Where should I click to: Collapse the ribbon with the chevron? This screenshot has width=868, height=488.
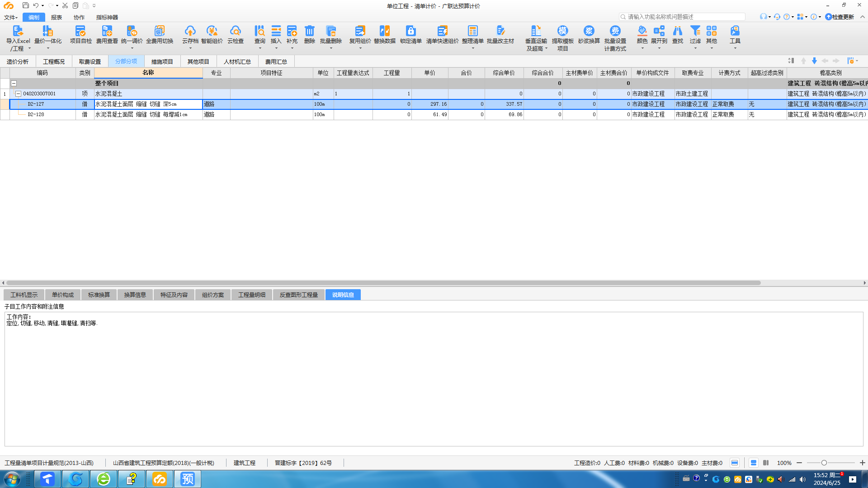pos(862,17)
